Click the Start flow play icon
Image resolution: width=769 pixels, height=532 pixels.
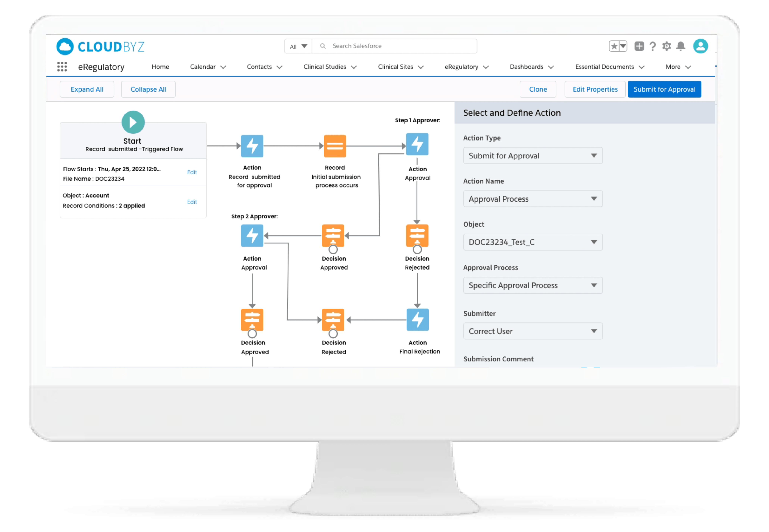(x=133, y=122)
